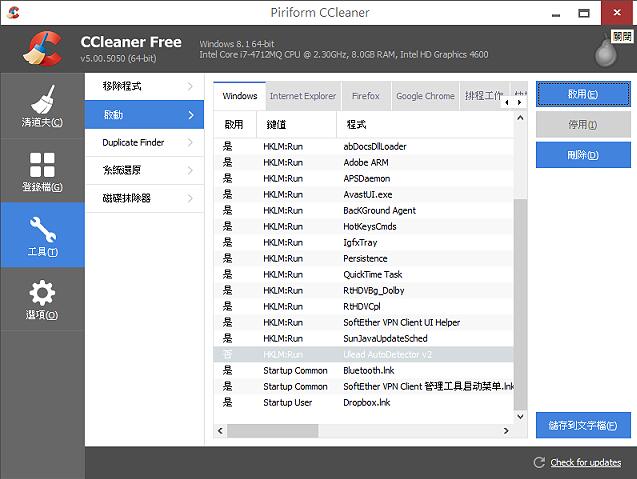This screenshot has width=637, height=479.
Task: Select SoftEther VPN Client UI Helper entry
Action: pyautogui.click(x=364, y=322)
